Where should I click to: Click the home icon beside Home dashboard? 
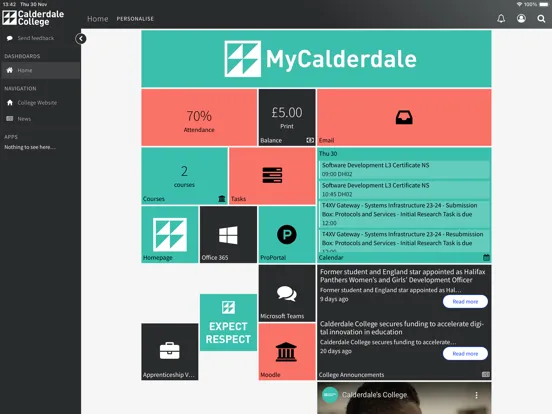(10, 70)
